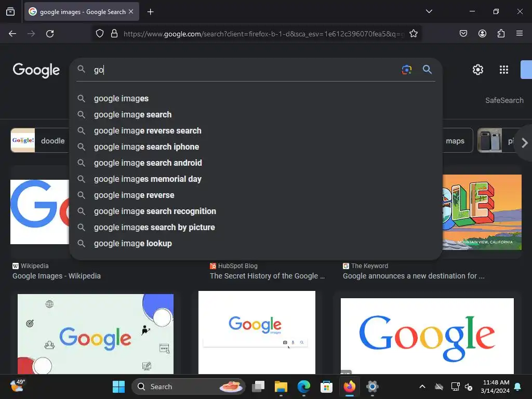Image resolution: width=532 pixels, height=399 pixels.
Task: Bookmark this page with the star
Action: pyautogui.click(x=413, y=34)
